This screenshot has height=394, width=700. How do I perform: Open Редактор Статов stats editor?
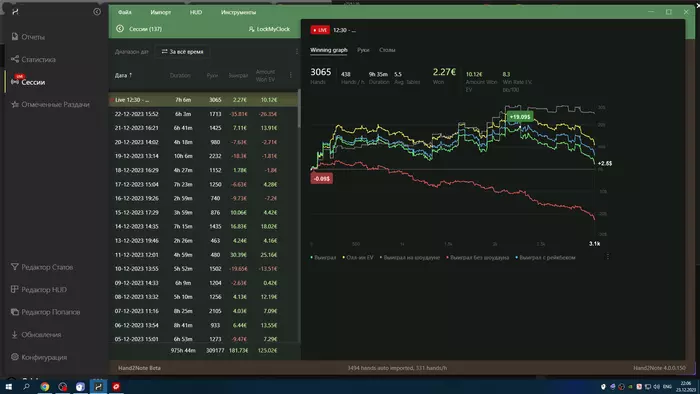42,267
